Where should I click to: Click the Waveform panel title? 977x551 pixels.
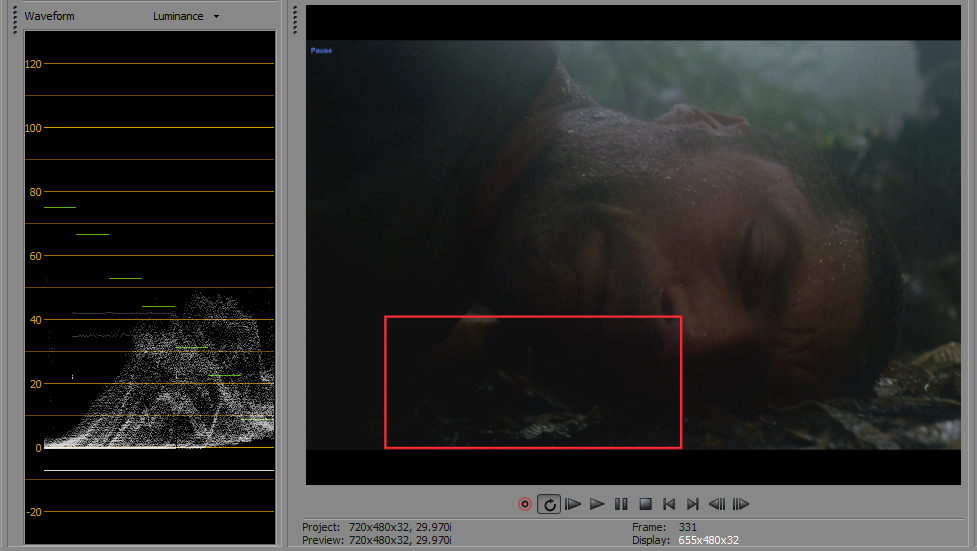pyautogui.click(x=49, y=16)
